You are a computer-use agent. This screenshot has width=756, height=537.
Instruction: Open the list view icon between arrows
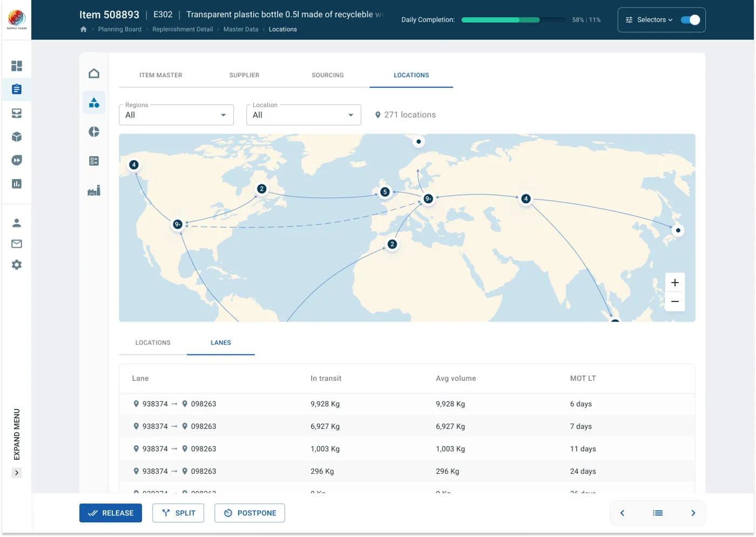[658, 513]
